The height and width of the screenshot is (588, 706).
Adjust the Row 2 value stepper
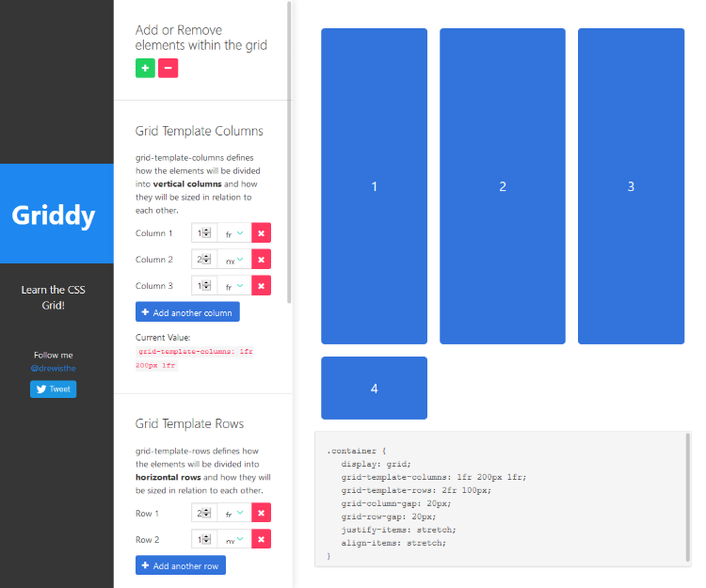pyautogui.click(x=207, y=539)
